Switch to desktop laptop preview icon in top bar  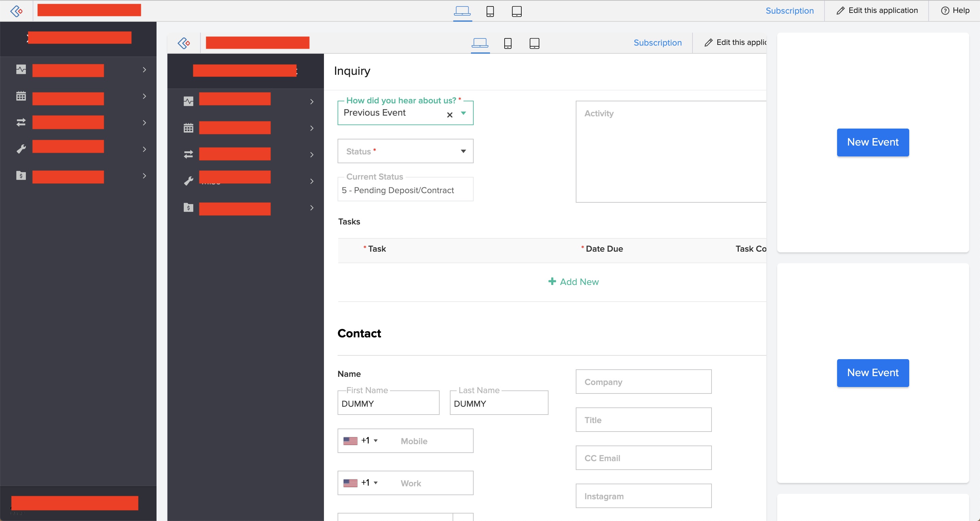pos(462,11)
